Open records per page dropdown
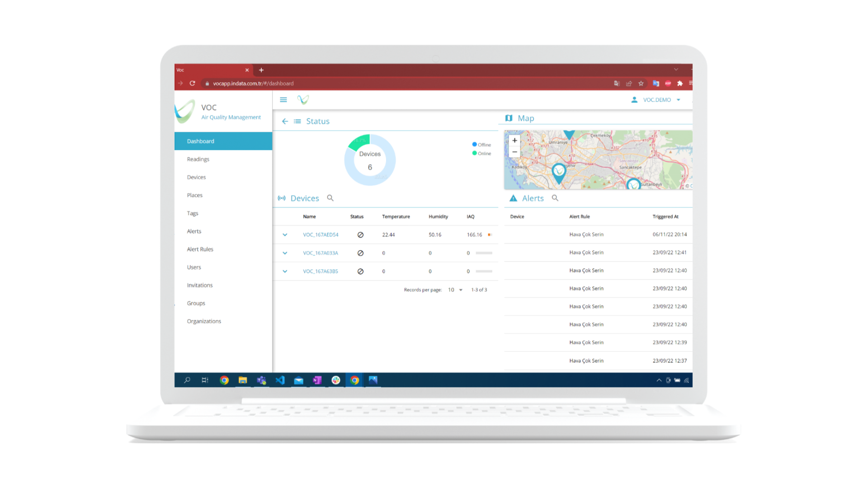Image resolution: width=868 pixels, height=488 pixels. point(455,290)
